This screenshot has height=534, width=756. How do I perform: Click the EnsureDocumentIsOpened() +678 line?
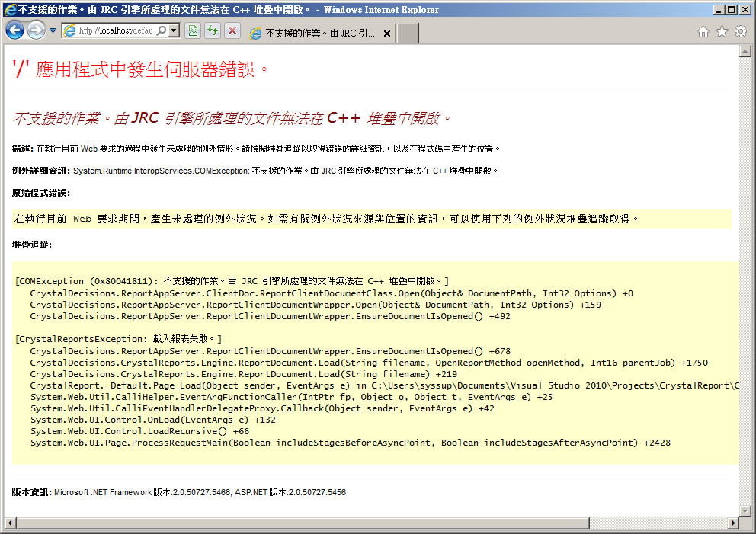tap(270, 351)
